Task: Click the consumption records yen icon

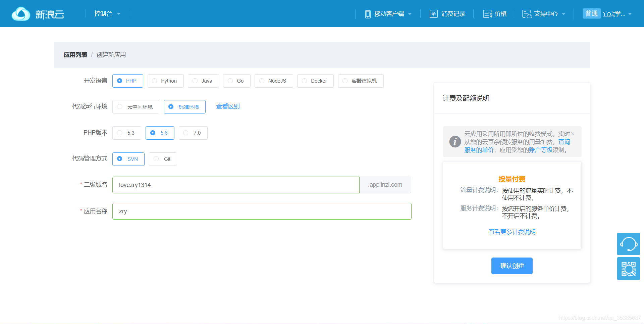Action: tap(434, 14)
